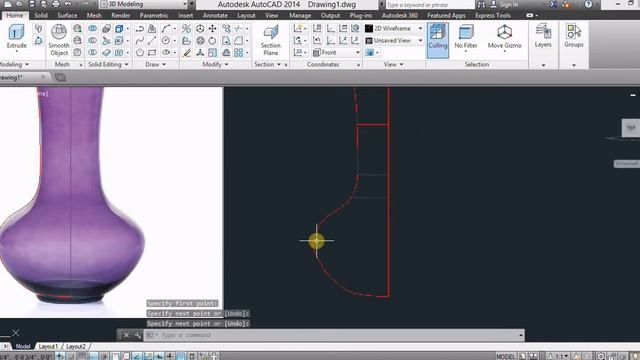Open the Groups panel button

click(573, 36)
